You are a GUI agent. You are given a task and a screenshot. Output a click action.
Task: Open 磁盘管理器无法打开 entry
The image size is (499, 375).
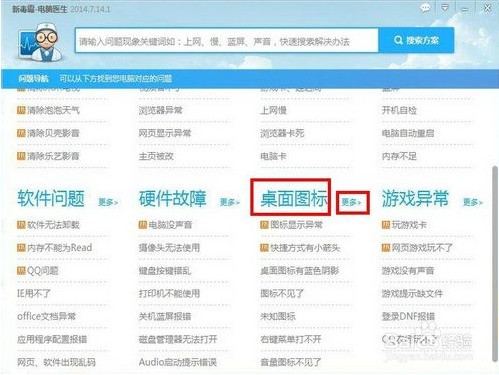point(178,339)
